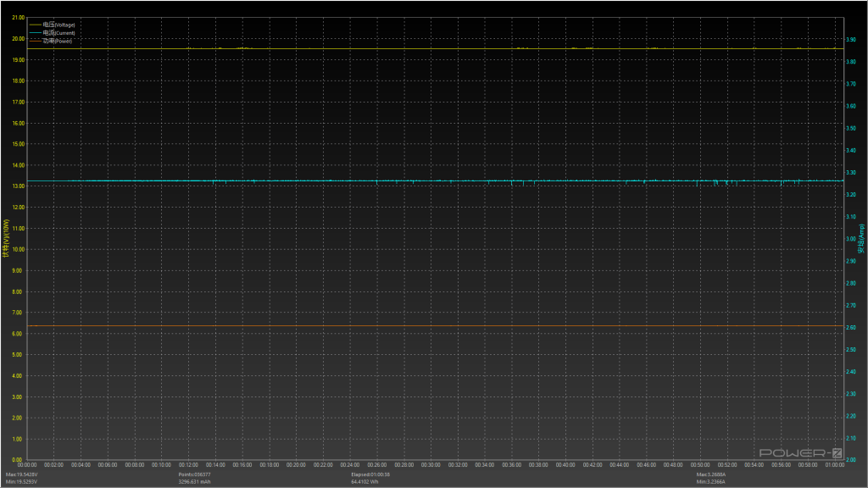Click the orange Power legend line swatch
868x488 pixels.
point(36,41)
